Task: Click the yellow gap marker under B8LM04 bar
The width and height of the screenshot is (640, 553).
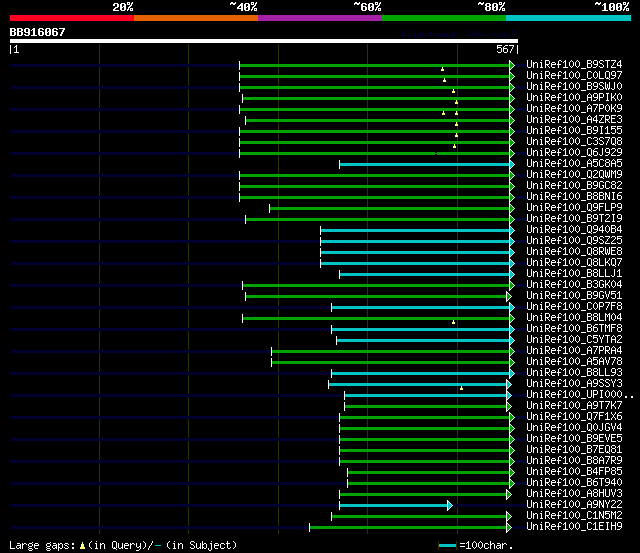Action: 453,322
